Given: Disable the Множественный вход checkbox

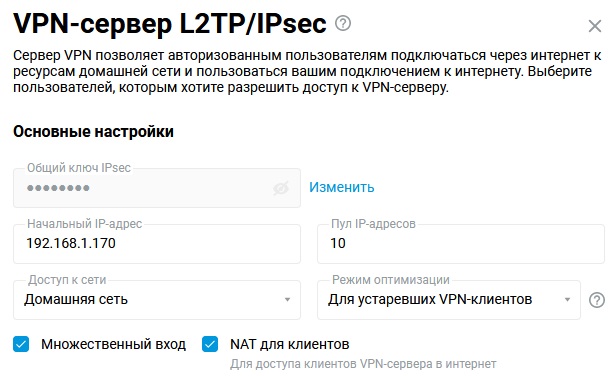Looking at the screenshot, I should [x=21, y=344].
